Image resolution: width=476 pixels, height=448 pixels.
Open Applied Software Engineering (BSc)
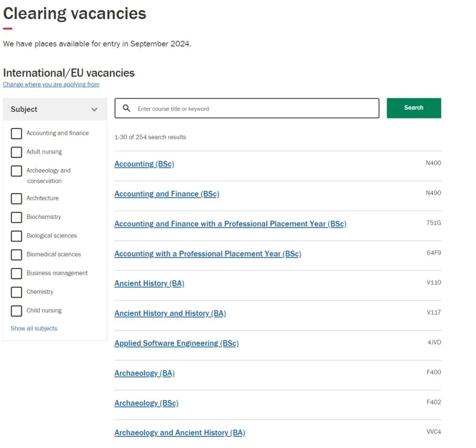coord(176,343)
